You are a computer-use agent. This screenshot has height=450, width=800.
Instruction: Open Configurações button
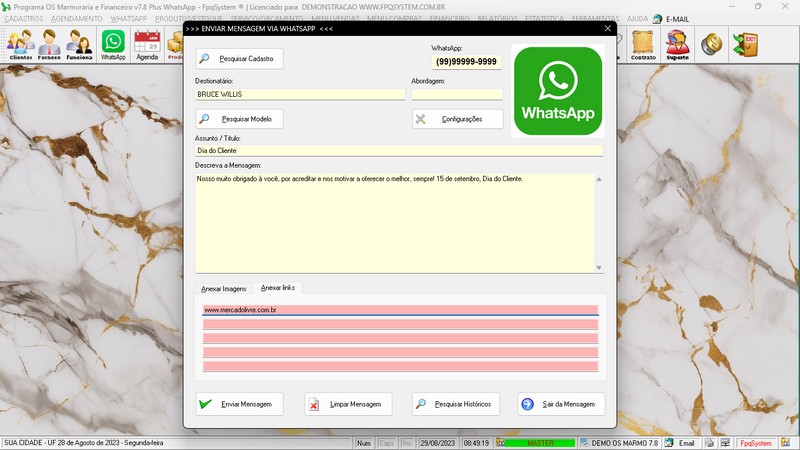pyautogui.click(x=458, y=119)
